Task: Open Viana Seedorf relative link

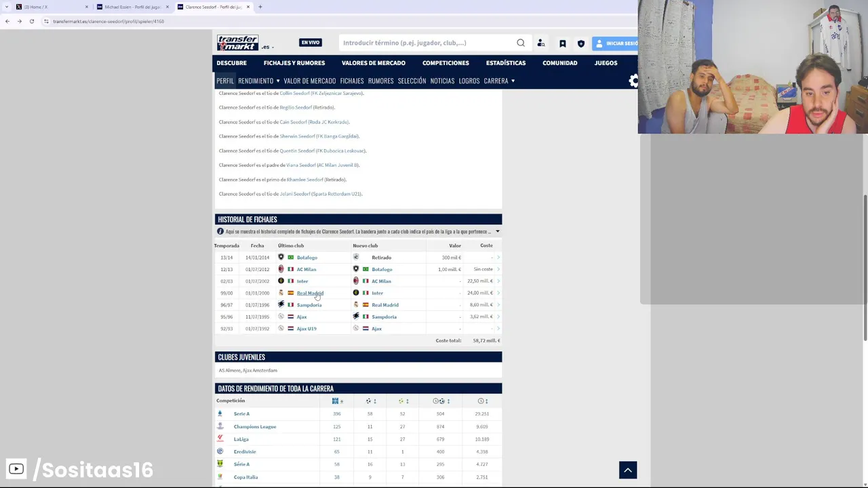Action: point(300,165)
